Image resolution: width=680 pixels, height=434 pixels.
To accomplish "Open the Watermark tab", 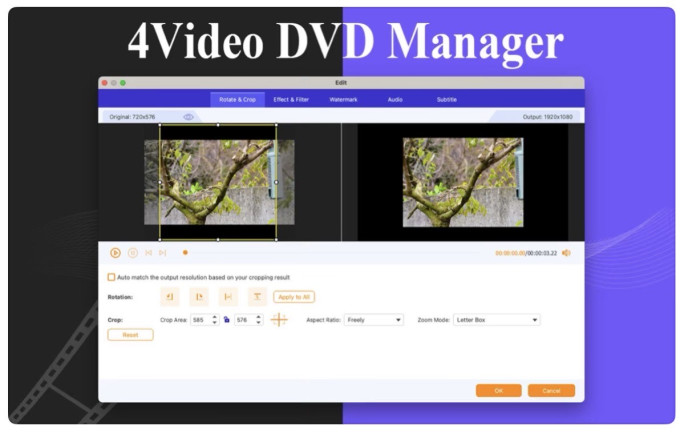I will click(343, 100).
